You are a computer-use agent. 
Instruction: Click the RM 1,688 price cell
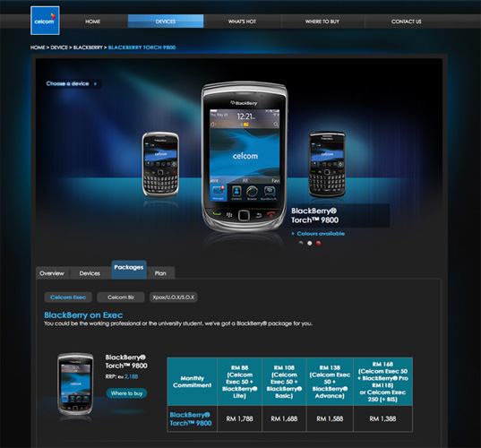coord(284,418)
